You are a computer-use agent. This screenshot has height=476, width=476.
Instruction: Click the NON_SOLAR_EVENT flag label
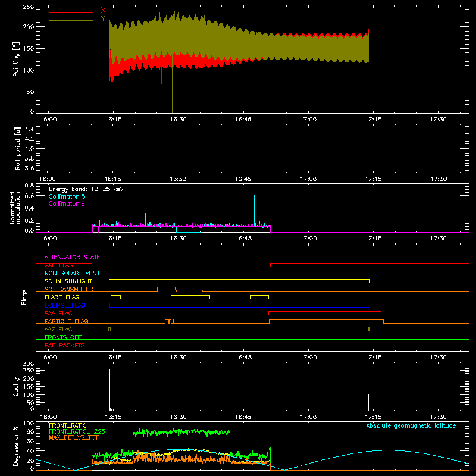point(72,273)
